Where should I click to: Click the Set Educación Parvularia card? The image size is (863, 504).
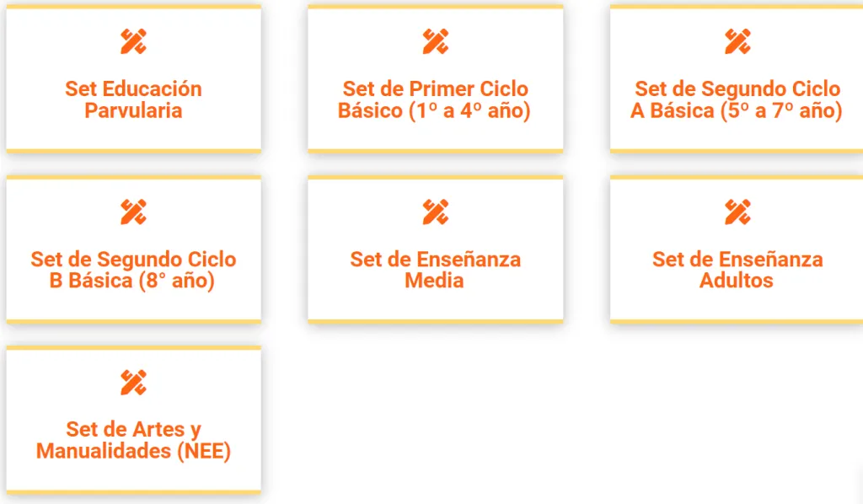click(x=133, y=78)
